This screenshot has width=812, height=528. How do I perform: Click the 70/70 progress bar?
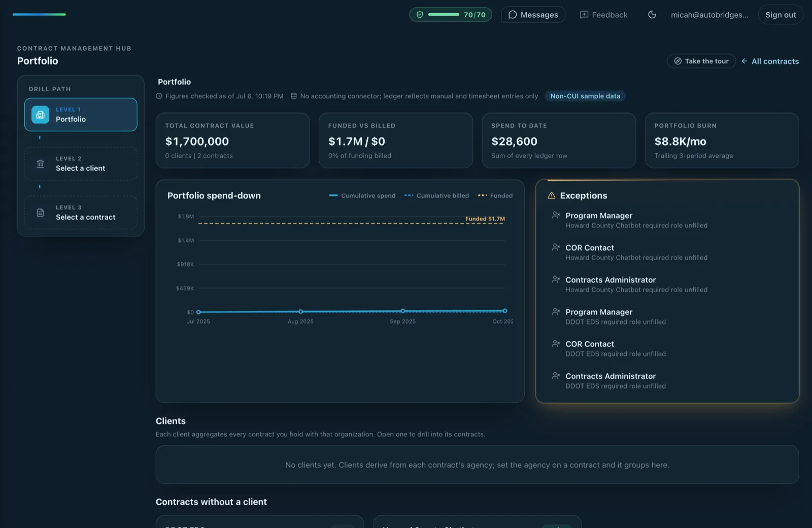(444, 15)
